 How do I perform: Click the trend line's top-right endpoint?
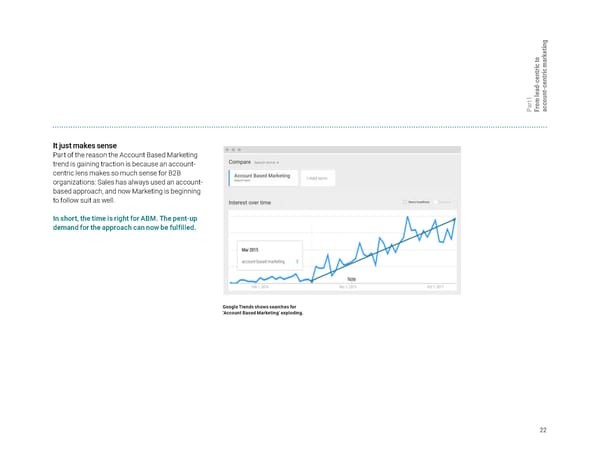[455, 218]
